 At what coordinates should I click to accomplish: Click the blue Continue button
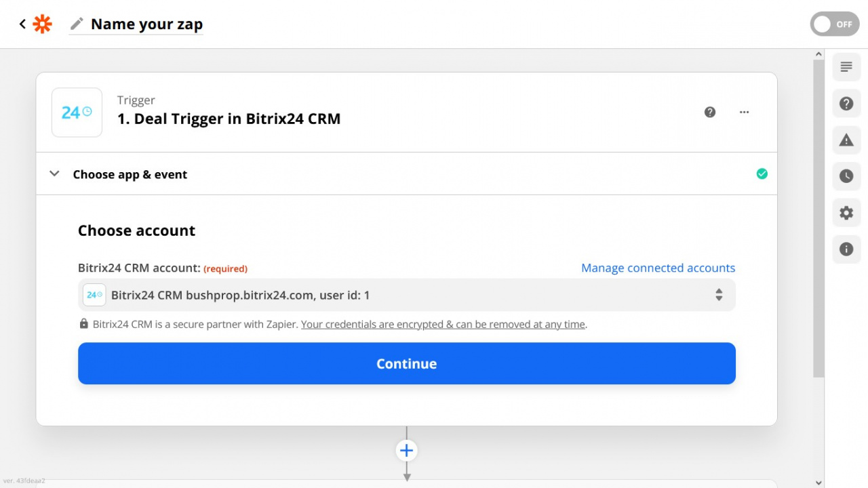[x=407, y=363]
